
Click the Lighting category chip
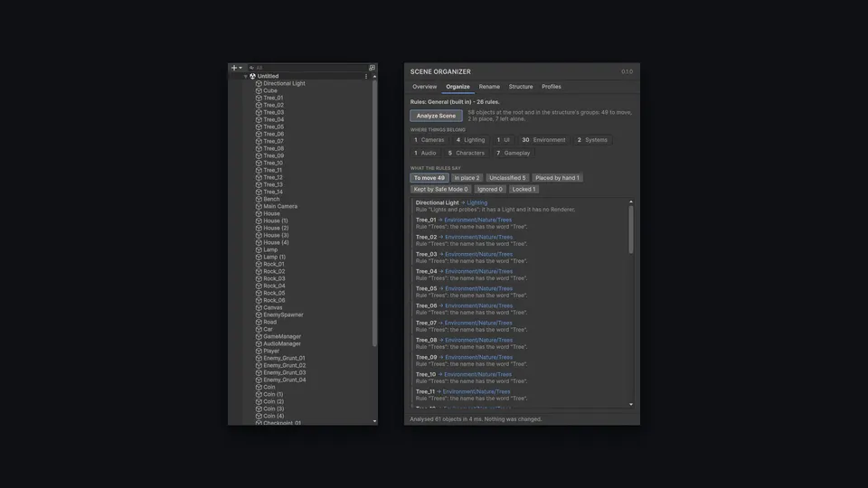coord(470,140)
